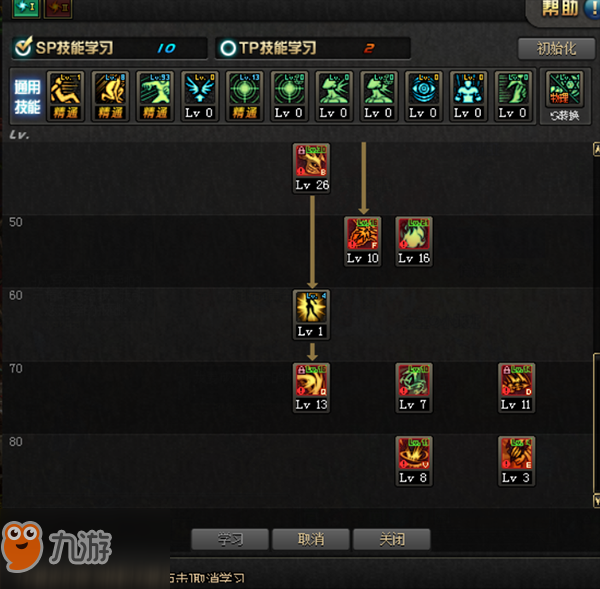Enable SP技能学习 checkbox
Image resolution: width=600 pixels, height=589 pixels.
(23, 47)
